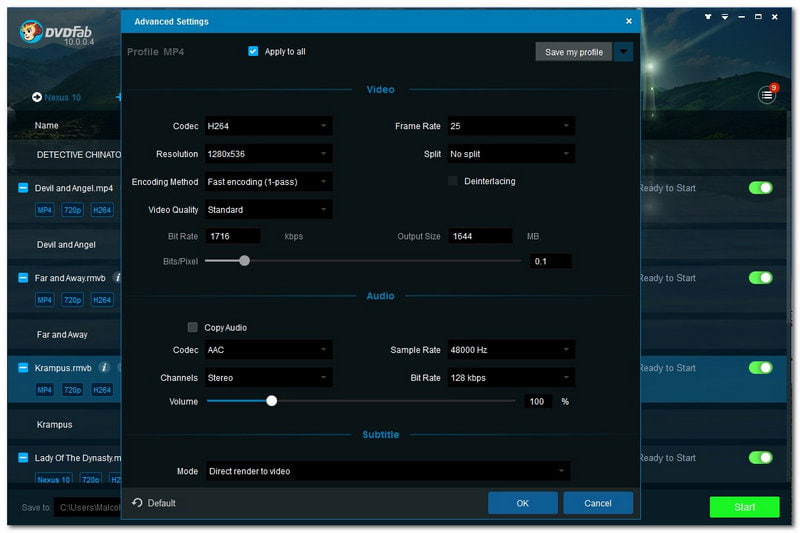Click the info icon beside Far and Away.rmvb

[117, 278]
